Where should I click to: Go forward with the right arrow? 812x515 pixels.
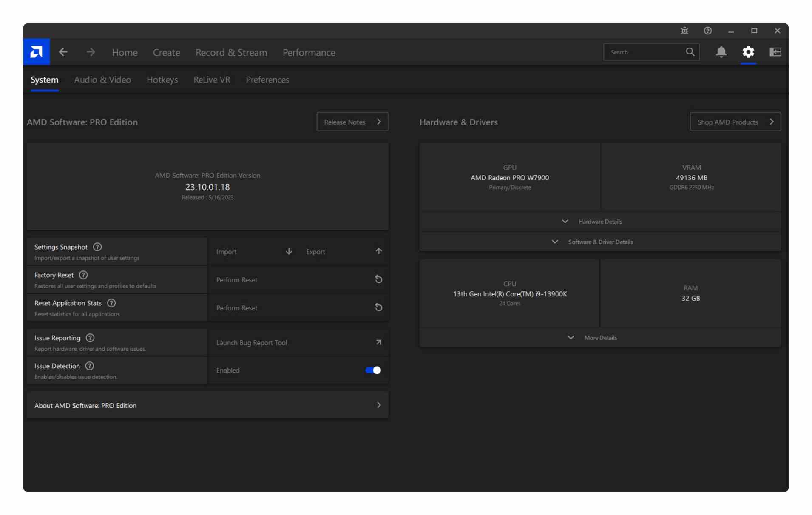point(91,52)
